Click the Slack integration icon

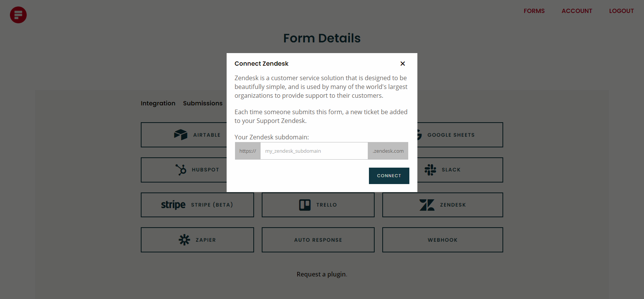pos(430,170)
